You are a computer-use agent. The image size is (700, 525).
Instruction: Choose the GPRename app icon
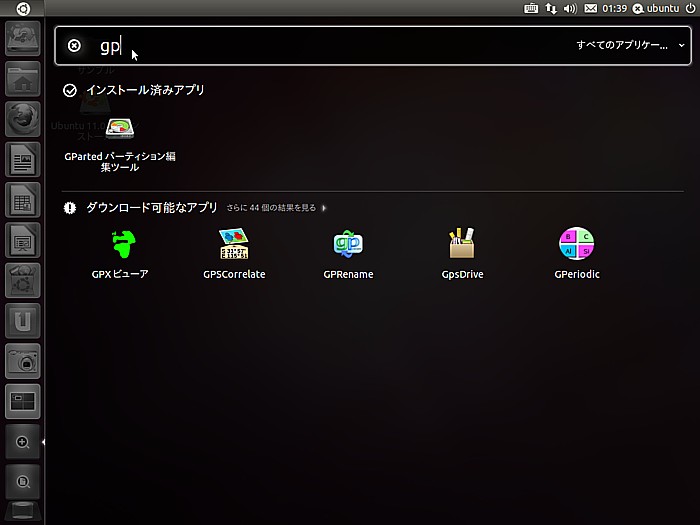tap(348, 244)
